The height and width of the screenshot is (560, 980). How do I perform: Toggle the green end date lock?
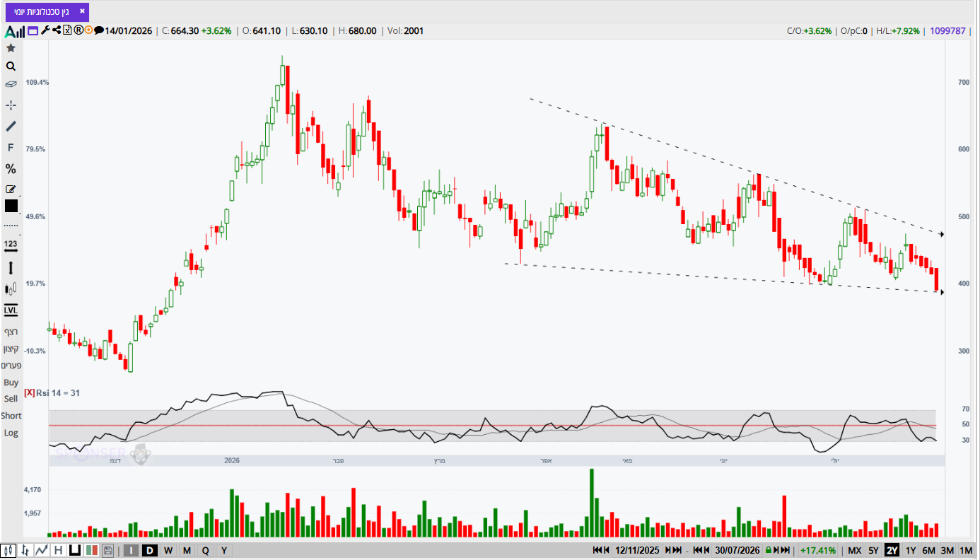coord(768,550)
